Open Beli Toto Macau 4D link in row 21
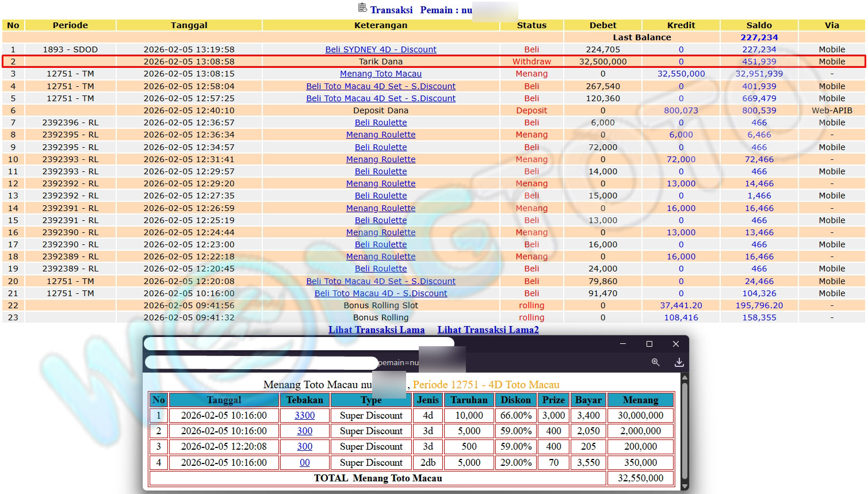 (380, 293)
